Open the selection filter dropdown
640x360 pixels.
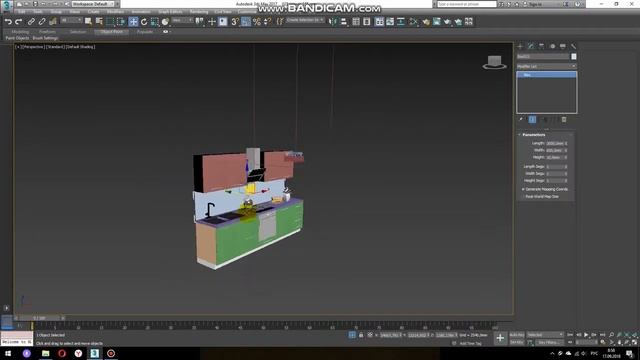[71, 20]
